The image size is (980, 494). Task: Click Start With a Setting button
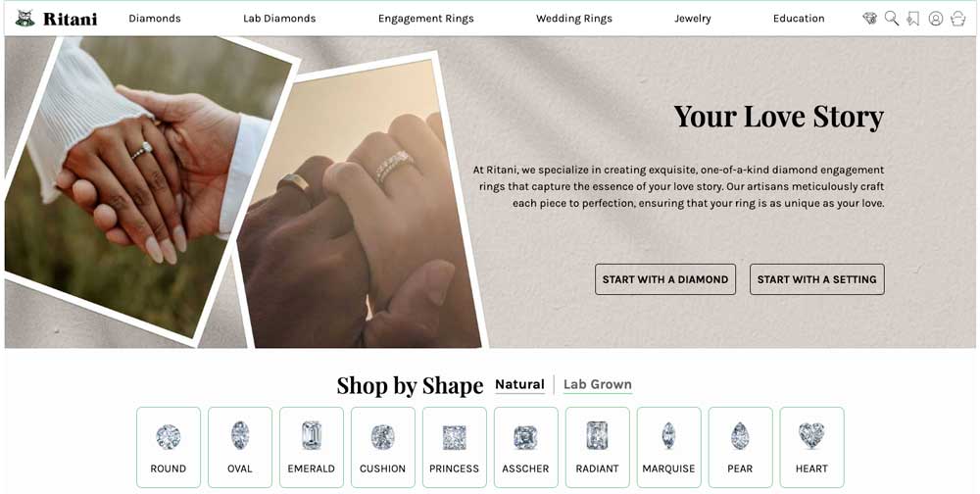click(817, 279)
